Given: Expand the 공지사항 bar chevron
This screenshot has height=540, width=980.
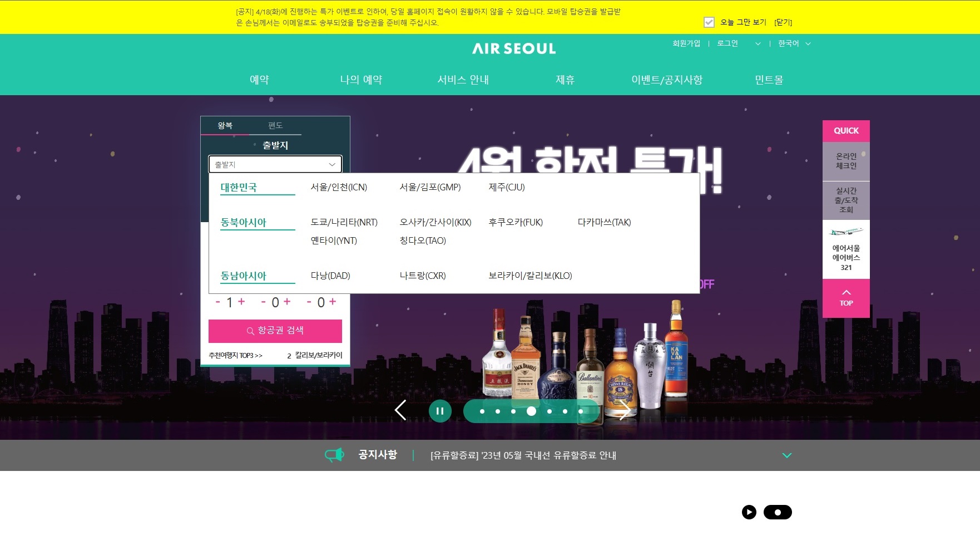Looking at the screenshot, I should [x=787, y=455].
